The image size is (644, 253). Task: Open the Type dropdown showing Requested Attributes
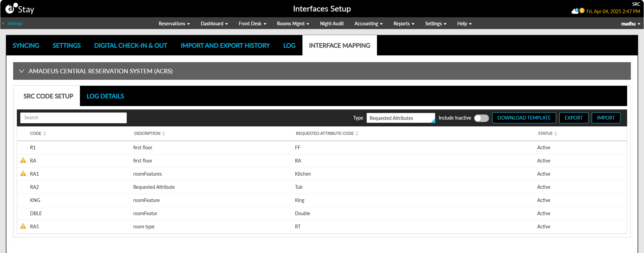tap(401, 118)
